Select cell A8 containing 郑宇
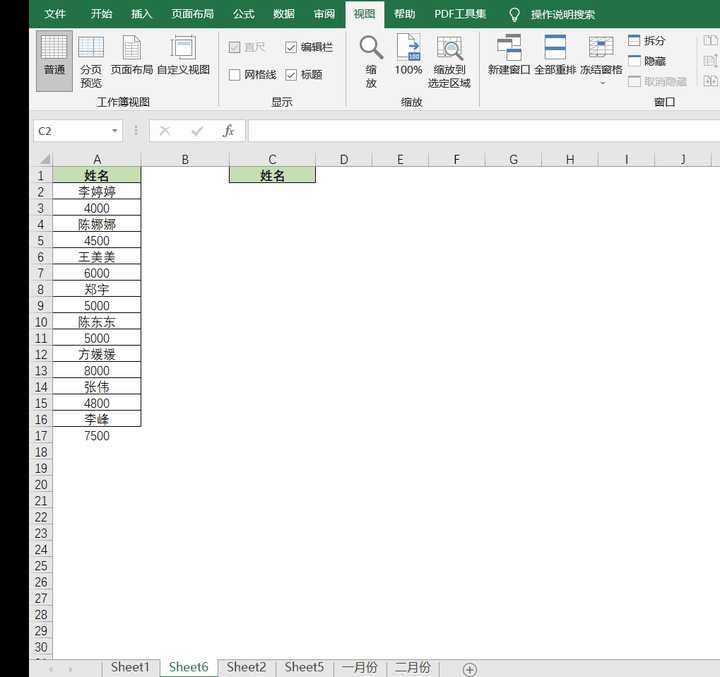Image resolution: width=720 pixels, height=677 pixels. [97, 289]
